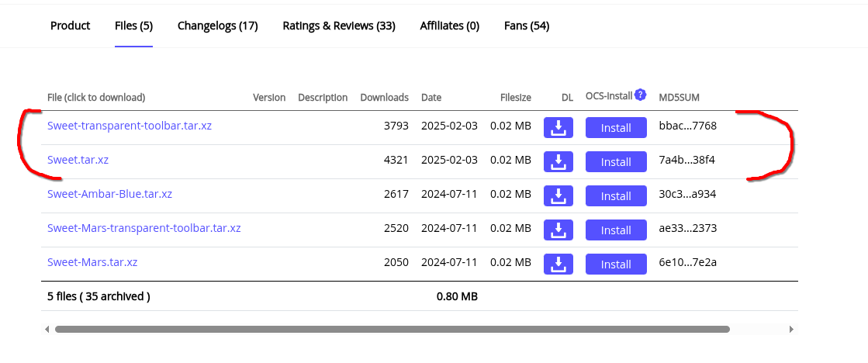Click download icon for Sweet-transparent-toolbar.tar.xz
Viewport: 868px width, 363px height.
point(558,127)
